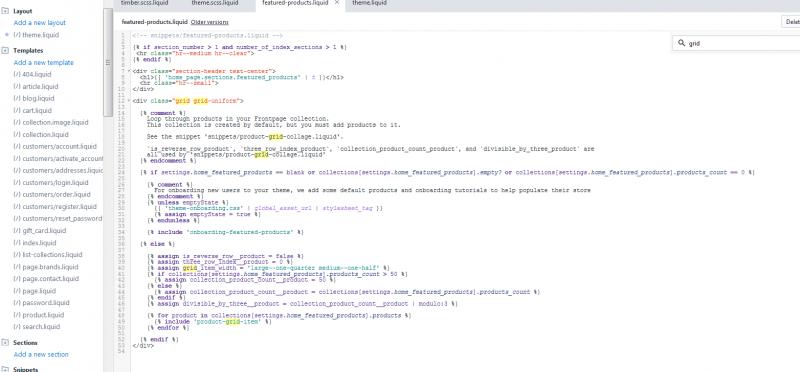The height and width of the screenshot is (372, 800).
Task: Open Older versions link
Action: click(210, 22)
